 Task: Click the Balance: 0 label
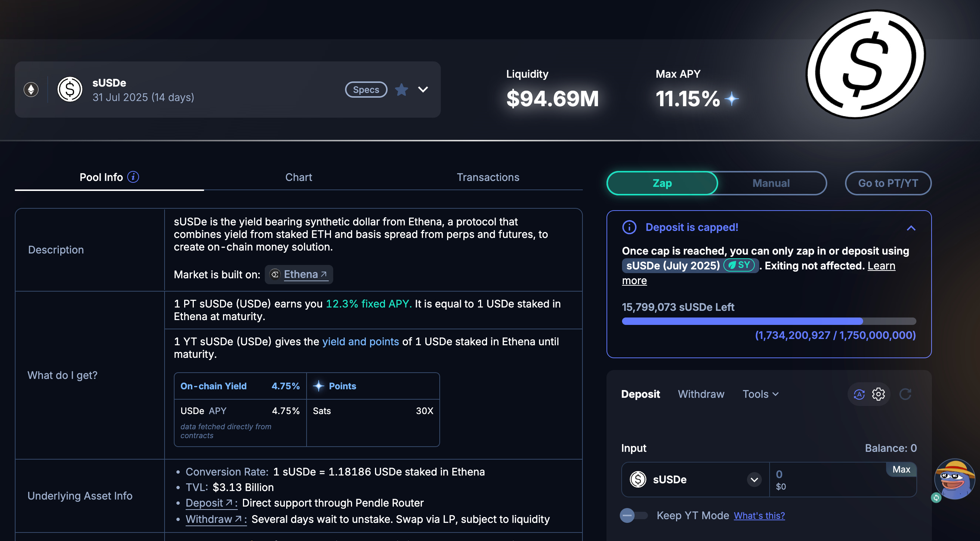pyautogui.click(x=891, y=448)
